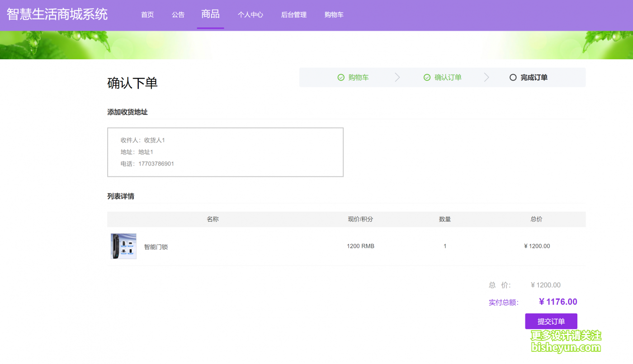This screenshot has height=364, width=633.
Task: Click the 购物车 progress step label
Action: pyautogui.click(x=358, y=77)
